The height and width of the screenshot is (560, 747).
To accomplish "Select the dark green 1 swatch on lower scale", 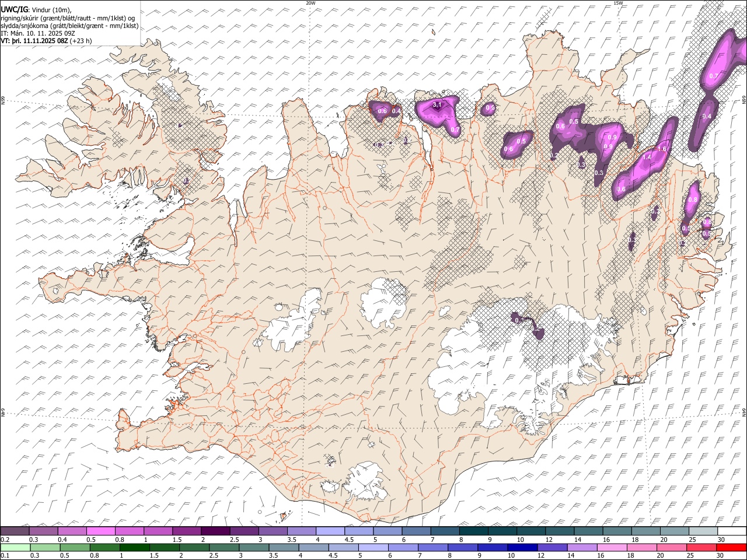I will [135, 547].
